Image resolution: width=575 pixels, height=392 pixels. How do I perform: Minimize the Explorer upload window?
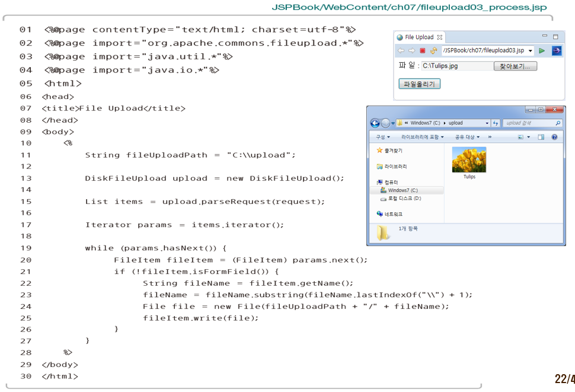point(531,110)
